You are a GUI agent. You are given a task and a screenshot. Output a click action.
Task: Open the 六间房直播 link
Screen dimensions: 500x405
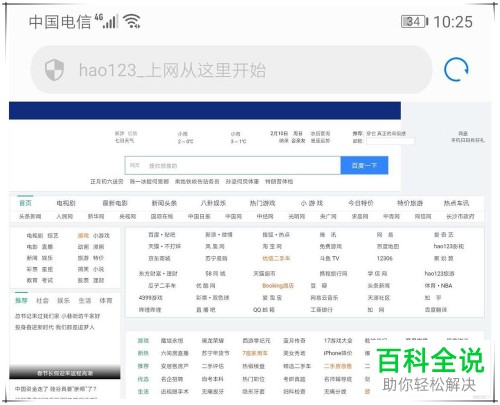click(175, 353)
